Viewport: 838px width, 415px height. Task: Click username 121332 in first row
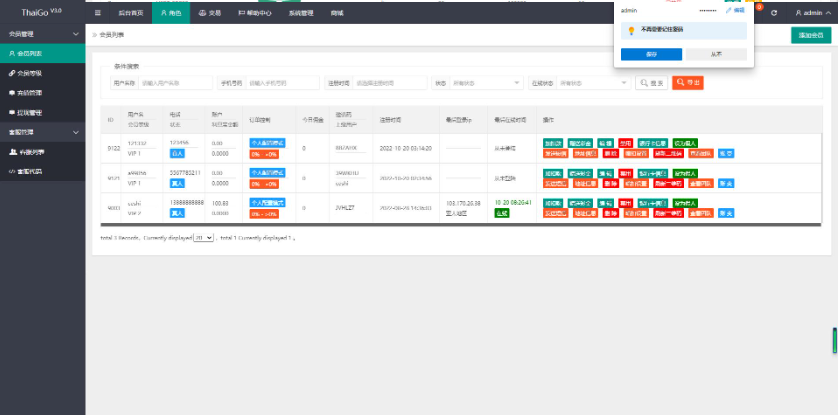tap(137, 143)
